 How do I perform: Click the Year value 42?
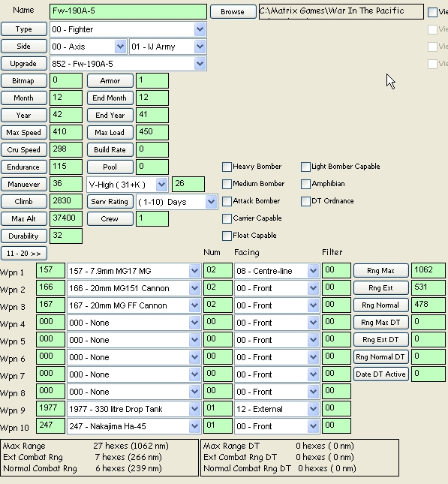(66, 115)
